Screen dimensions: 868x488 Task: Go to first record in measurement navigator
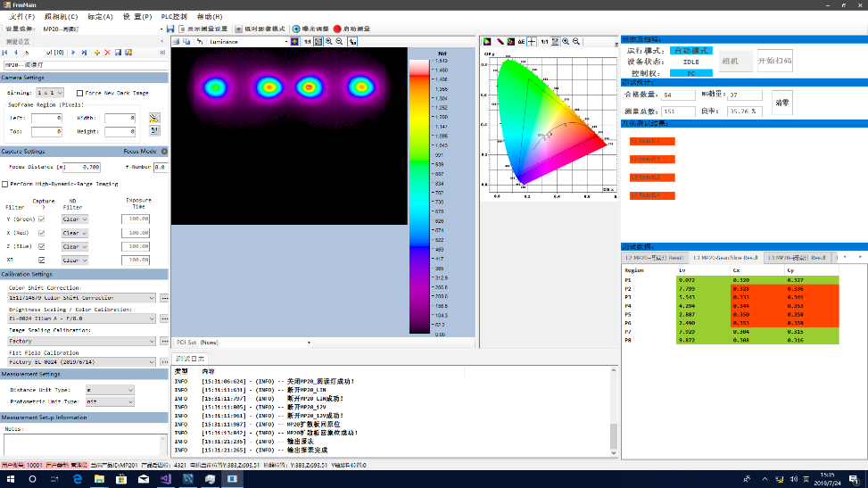[x=5, y=53]
